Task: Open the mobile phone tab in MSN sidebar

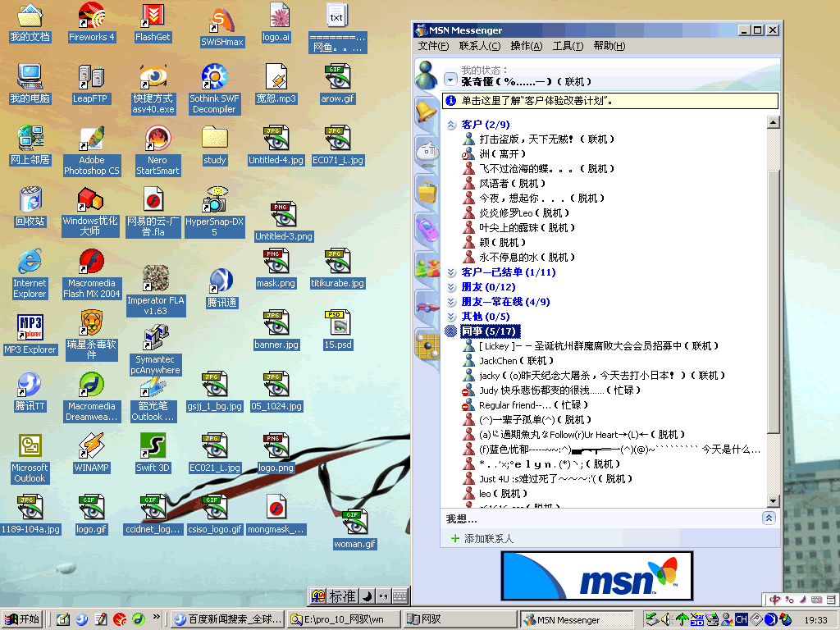Action: (427, 230)
